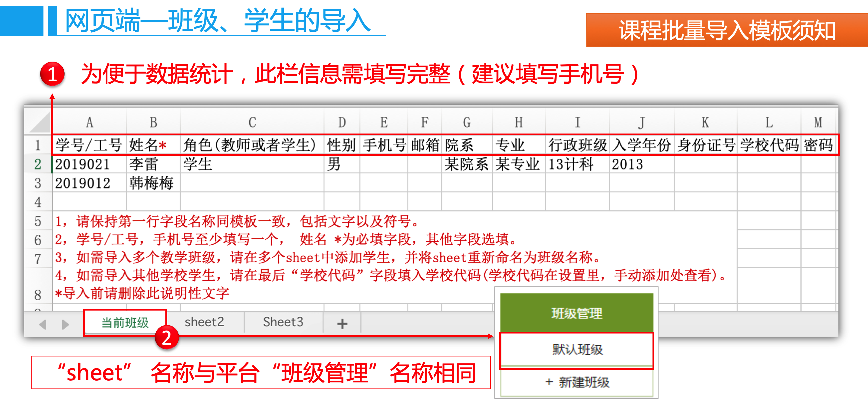Switch to the 当前班级 sheet tab
868x406 pixels.
click(125, 323)
